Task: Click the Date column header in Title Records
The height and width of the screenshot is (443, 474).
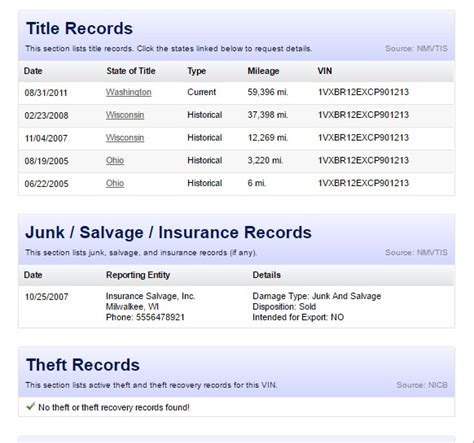Action: 33,71
